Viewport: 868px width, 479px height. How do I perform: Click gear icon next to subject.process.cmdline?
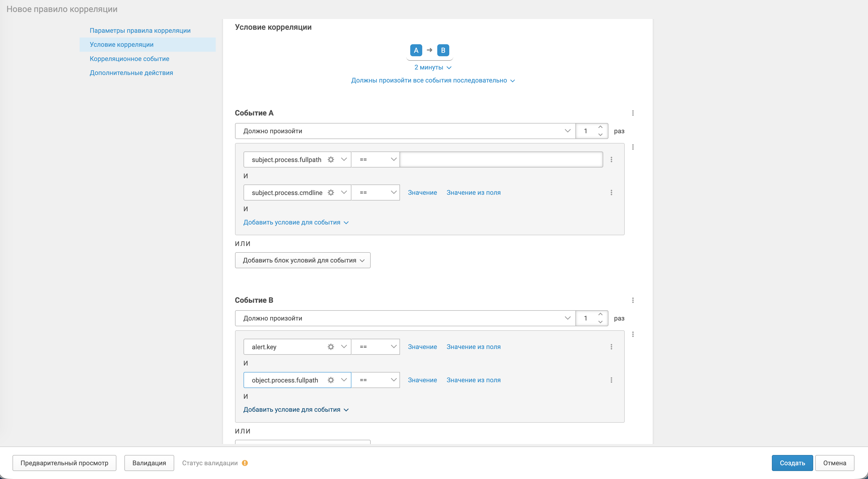pyautogui.click(x=331, y=192)
